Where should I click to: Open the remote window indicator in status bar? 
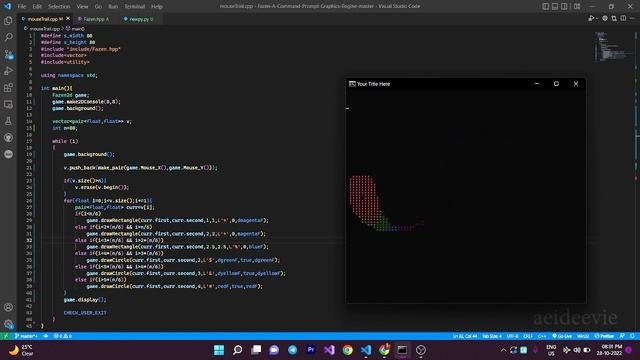click(5, 336)
